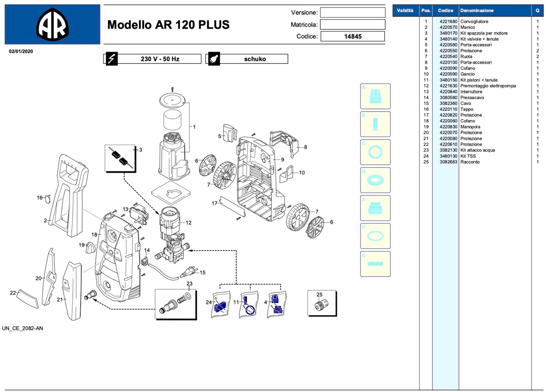Click the power plug icon beside schuko
Image resolution: width=546 pixels, height=392 pixels.
pos(214,59)
